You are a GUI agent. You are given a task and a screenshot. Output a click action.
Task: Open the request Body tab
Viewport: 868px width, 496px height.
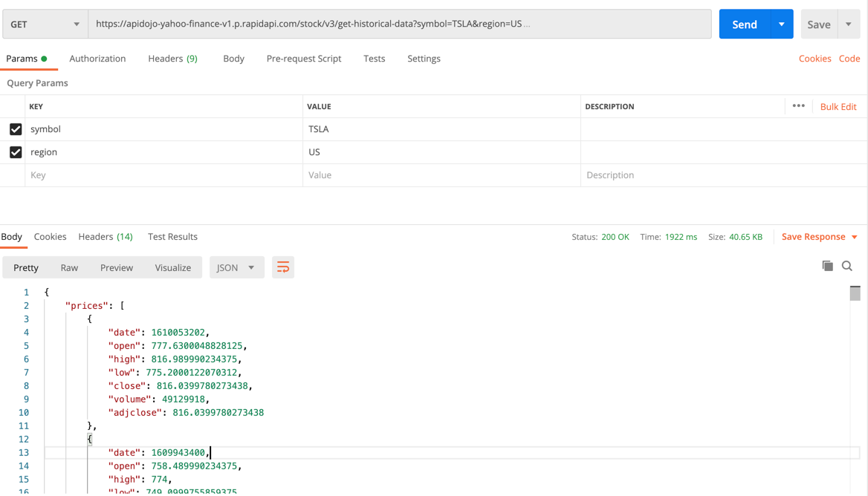tap(233, 59)
